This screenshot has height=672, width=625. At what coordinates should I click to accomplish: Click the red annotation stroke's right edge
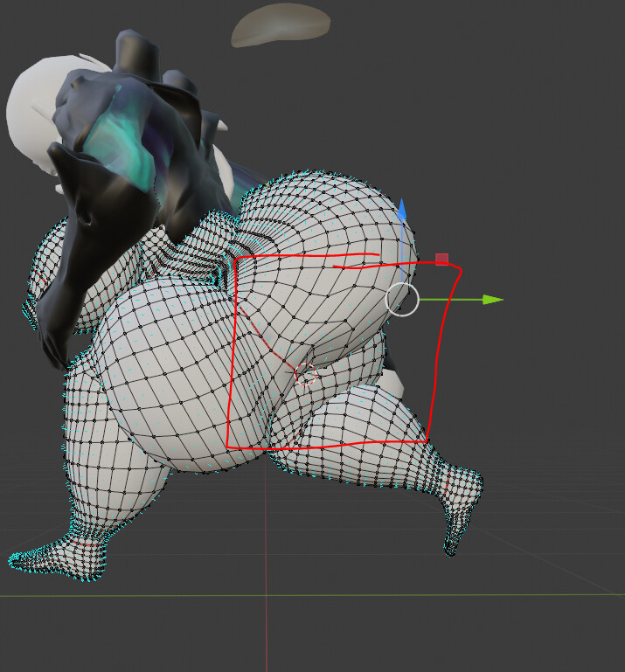click(x=443, y=350)
